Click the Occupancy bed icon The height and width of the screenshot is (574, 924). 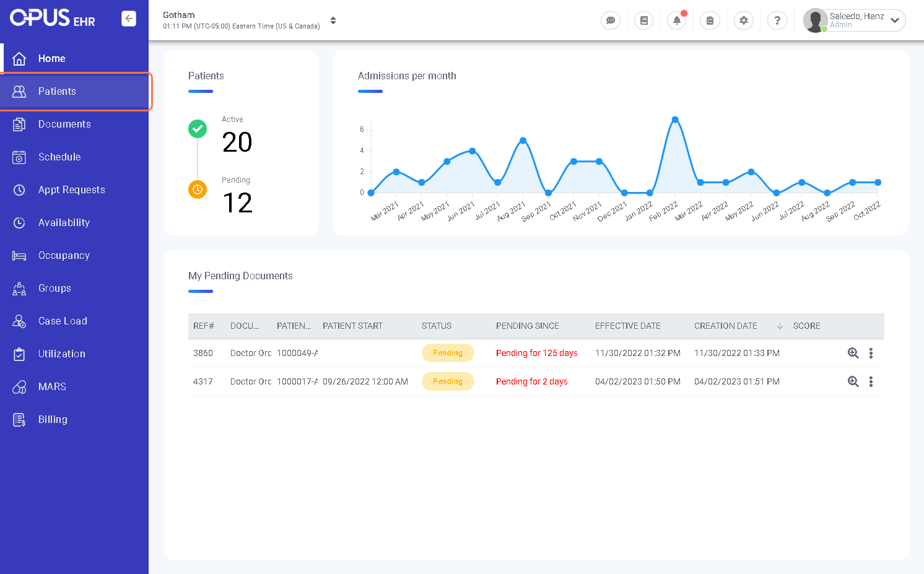coord(19,256)
